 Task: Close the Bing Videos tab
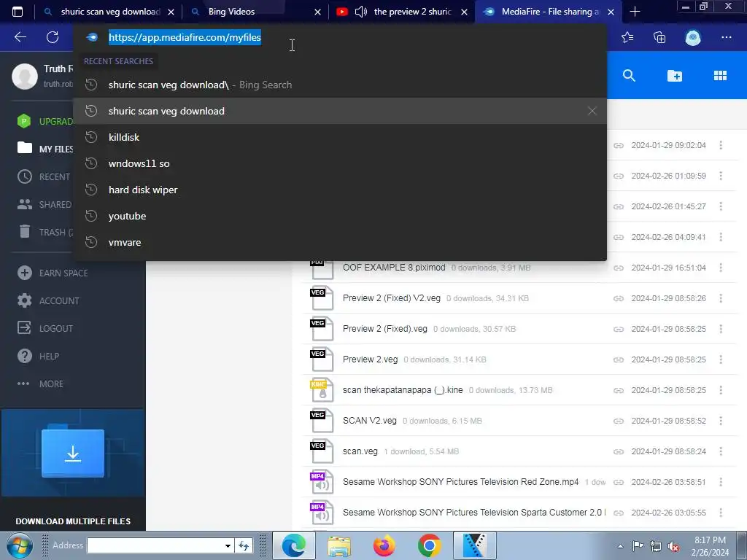pos(318,12)
